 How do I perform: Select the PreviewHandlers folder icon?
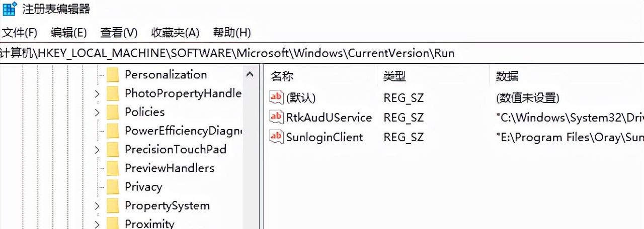click(113, 168)
